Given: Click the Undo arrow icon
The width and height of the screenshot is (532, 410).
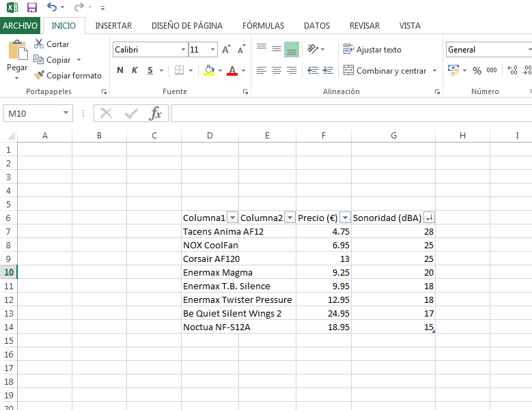Looking at the screenshot, I should click(52, 7).
